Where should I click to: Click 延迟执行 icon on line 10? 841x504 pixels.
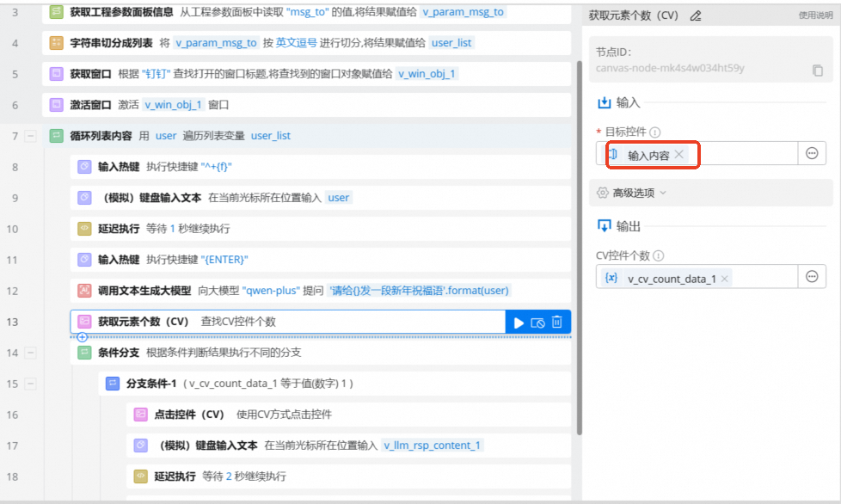tap(84, 229)
